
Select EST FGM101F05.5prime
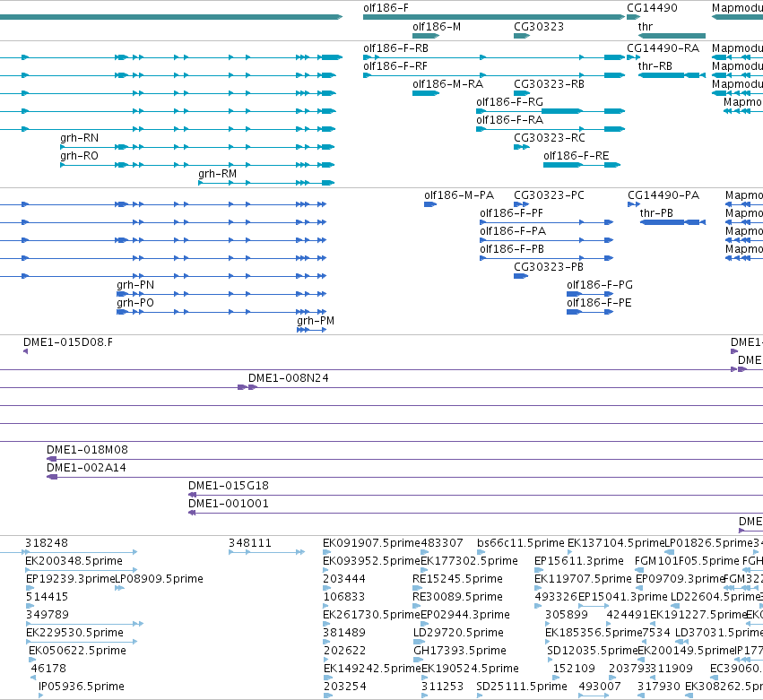click(x=640, y=570)
